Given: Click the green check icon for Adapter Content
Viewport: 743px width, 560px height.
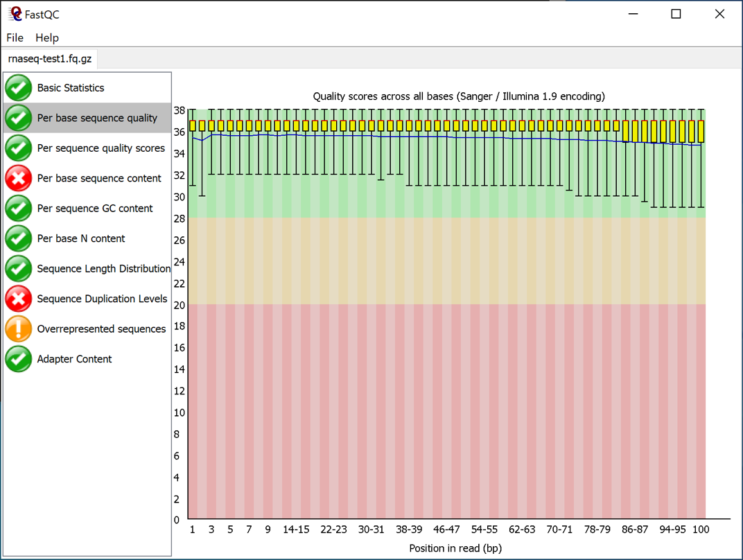Looking at the screenshot, I should coord(19,359).
